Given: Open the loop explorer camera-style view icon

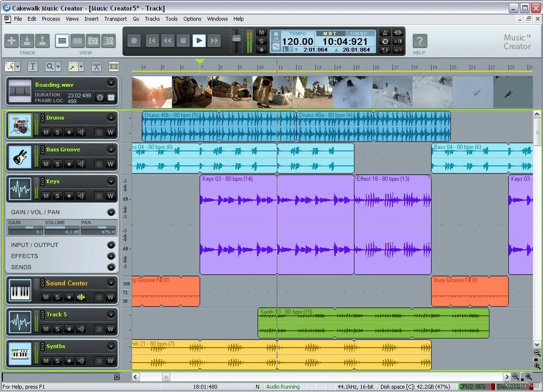Looking at the screenshot, I should [93, 41].
